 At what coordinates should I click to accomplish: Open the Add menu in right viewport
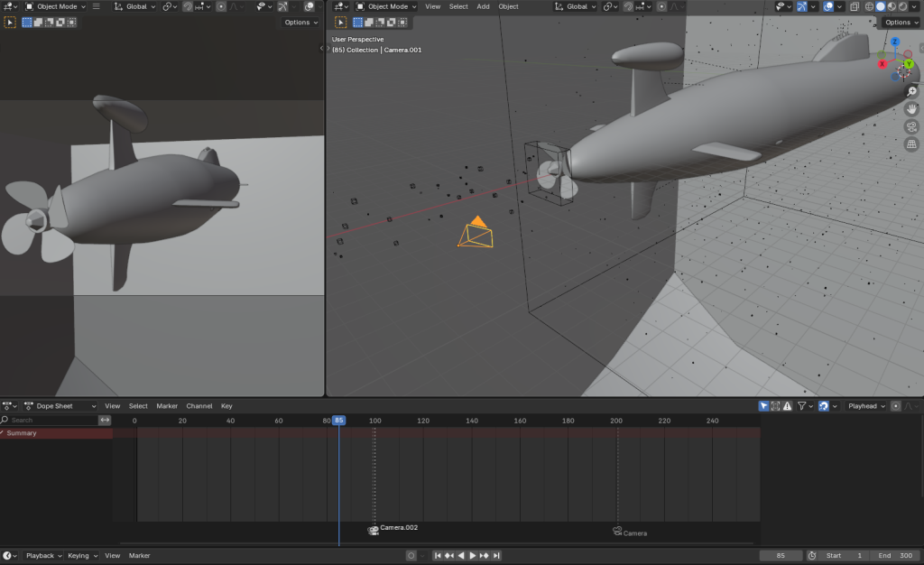[483, 6]
